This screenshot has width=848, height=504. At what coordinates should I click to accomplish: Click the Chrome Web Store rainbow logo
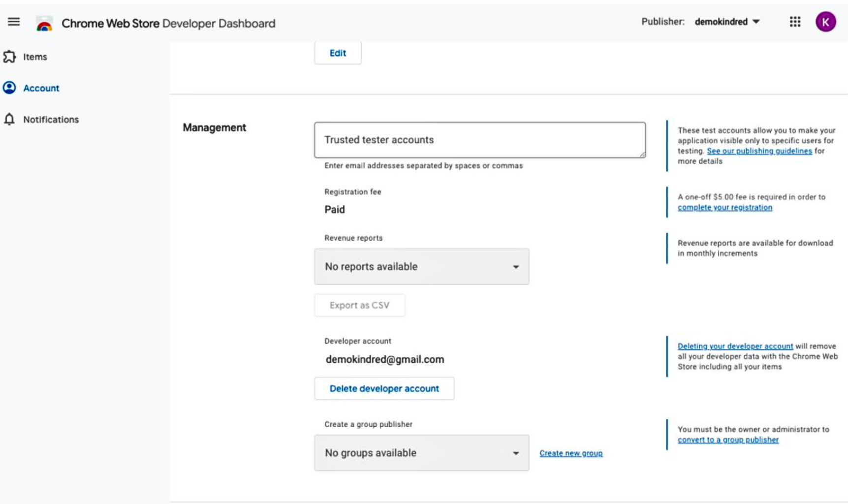44,24
